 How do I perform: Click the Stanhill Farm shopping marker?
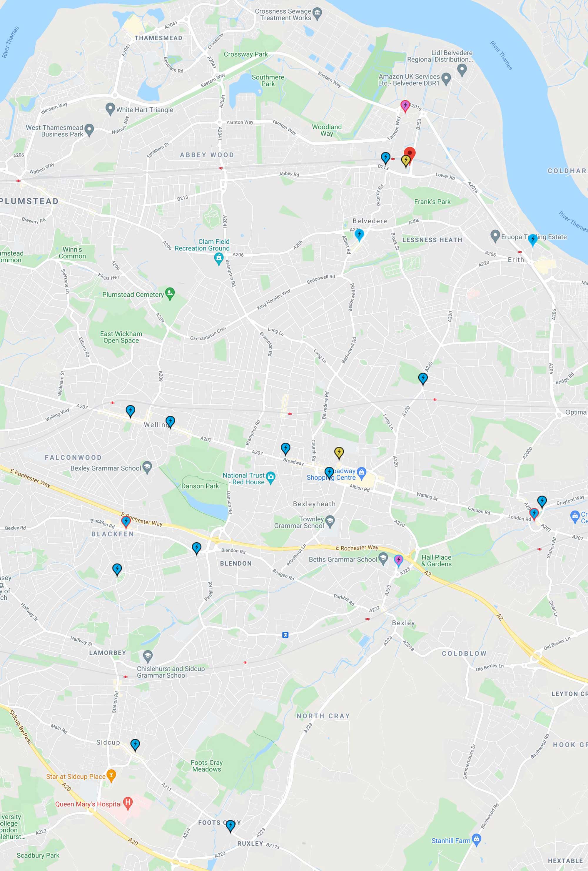(476, 840)
